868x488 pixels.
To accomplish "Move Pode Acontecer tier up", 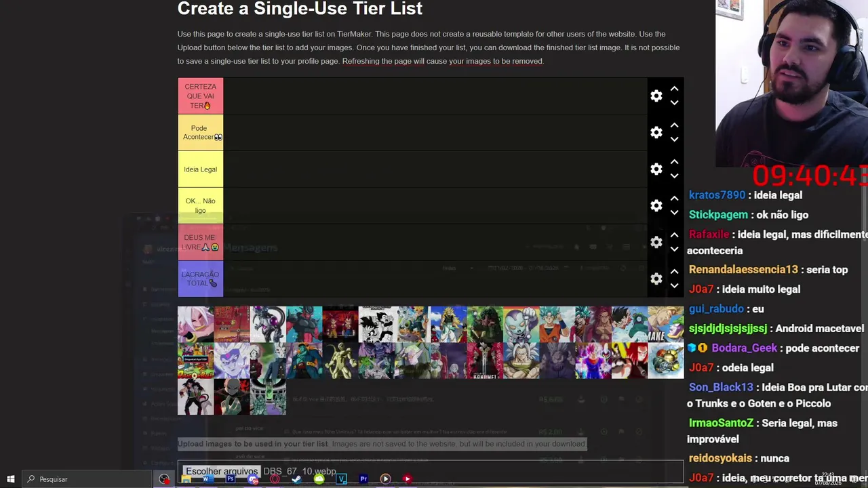I will point(674,125).
